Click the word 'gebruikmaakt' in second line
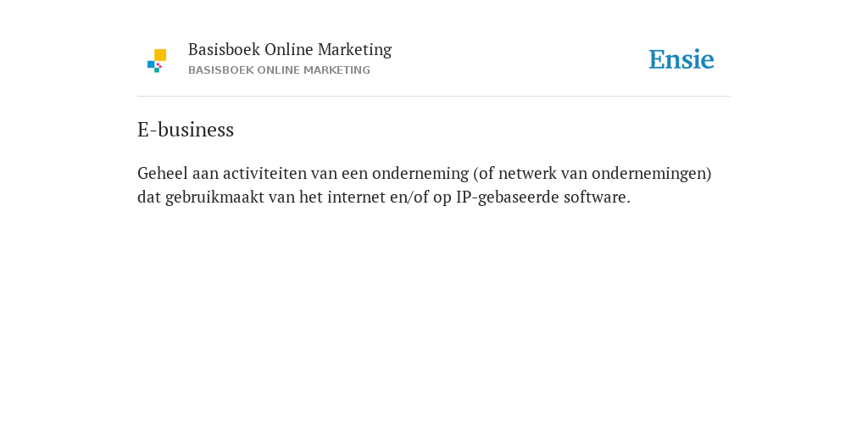 (x=214, y=197)
